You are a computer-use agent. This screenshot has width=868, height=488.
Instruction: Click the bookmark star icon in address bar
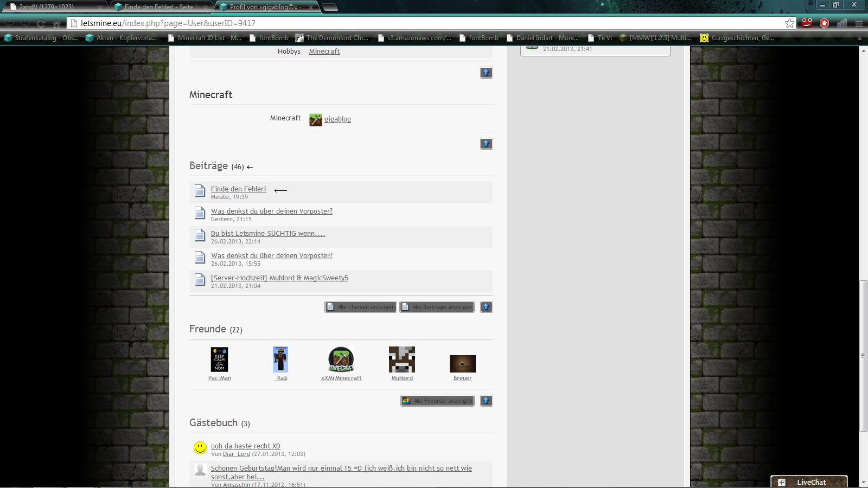(789, 23)
